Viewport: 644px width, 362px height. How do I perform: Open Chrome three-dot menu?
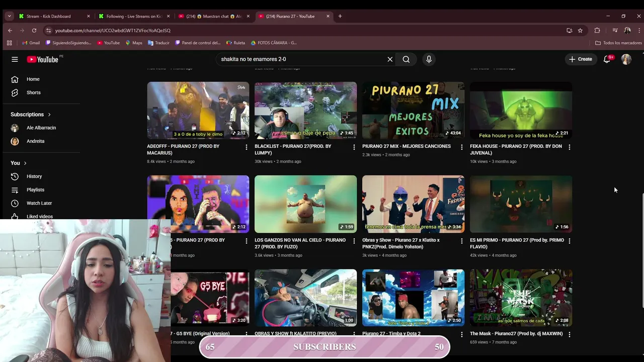[x=639, y=30]
